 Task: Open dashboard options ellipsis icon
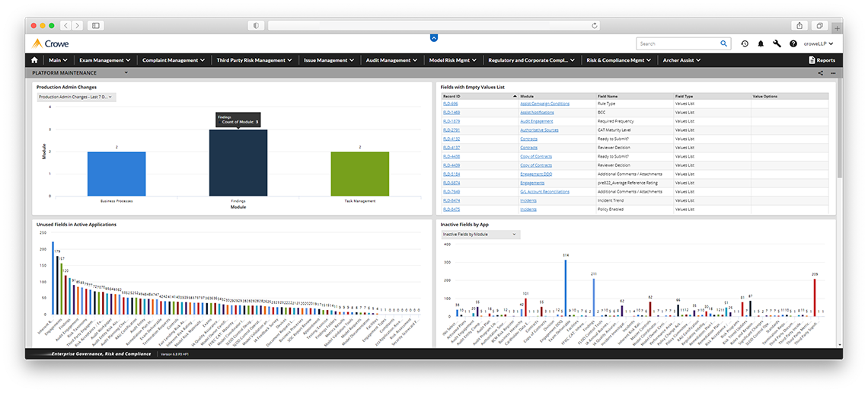[x=833, y=73]
